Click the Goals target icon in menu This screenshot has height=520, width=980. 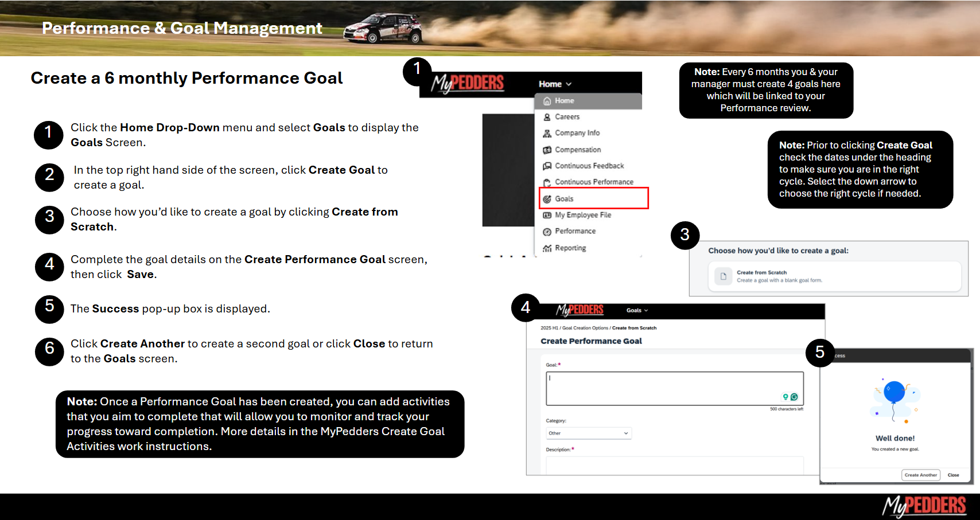[x=547, y=199]
